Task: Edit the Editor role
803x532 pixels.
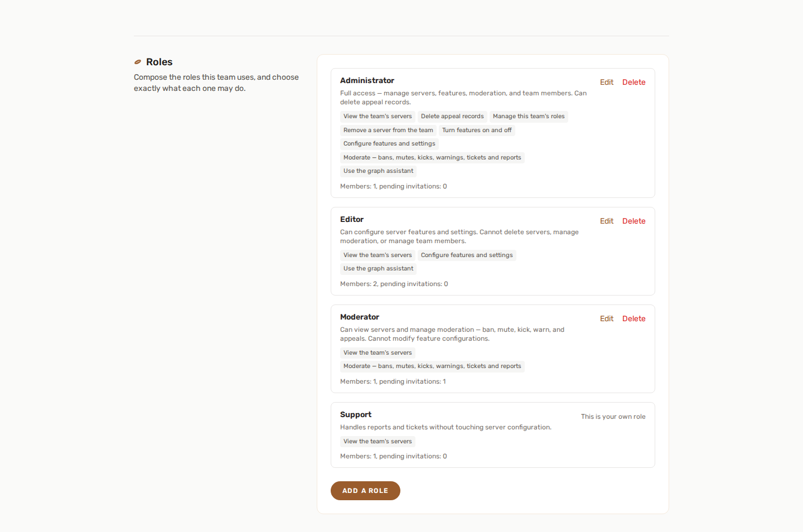Action: point(607,221)
